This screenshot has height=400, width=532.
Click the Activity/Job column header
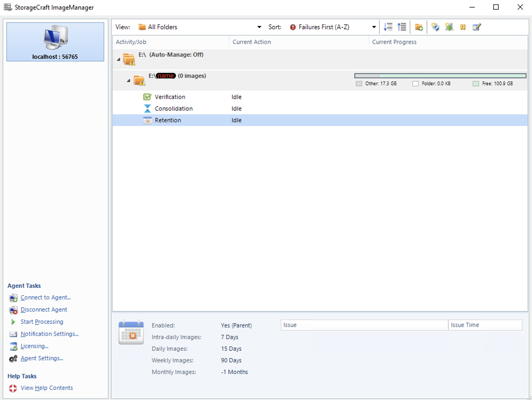171,42
